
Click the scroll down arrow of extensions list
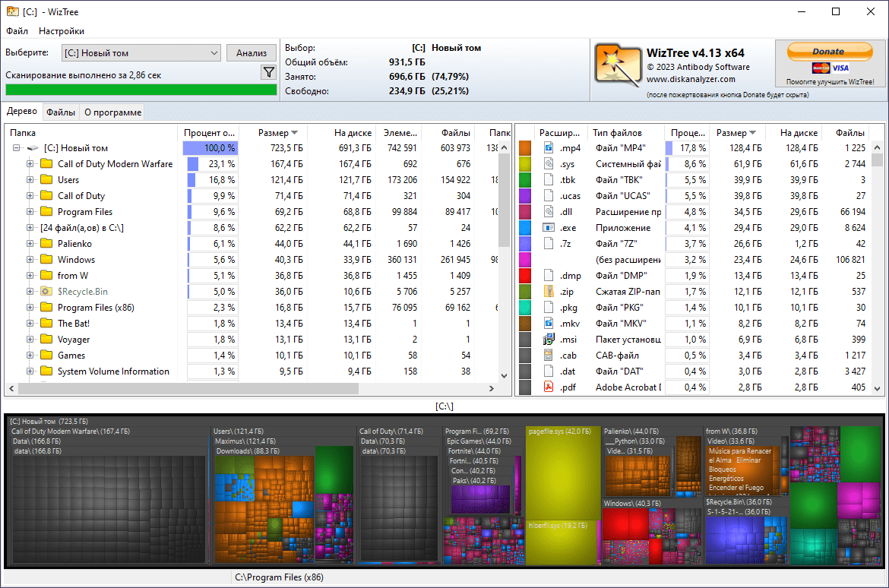click(877, 389)
